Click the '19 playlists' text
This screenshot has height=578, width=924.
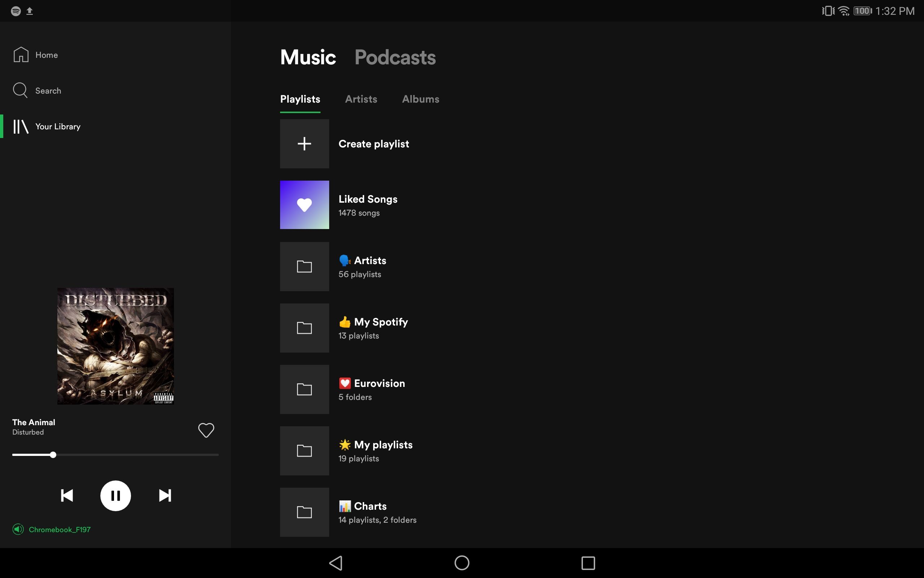pos(358,458)
